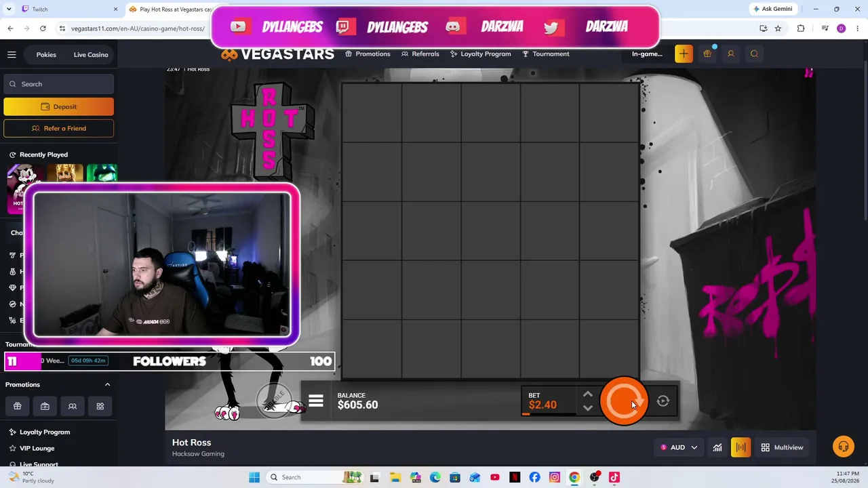The height and width of the screenshot is (488, 868).
Task: Open the Hacksaw Gaming provider link
Action: click(198, 454)
